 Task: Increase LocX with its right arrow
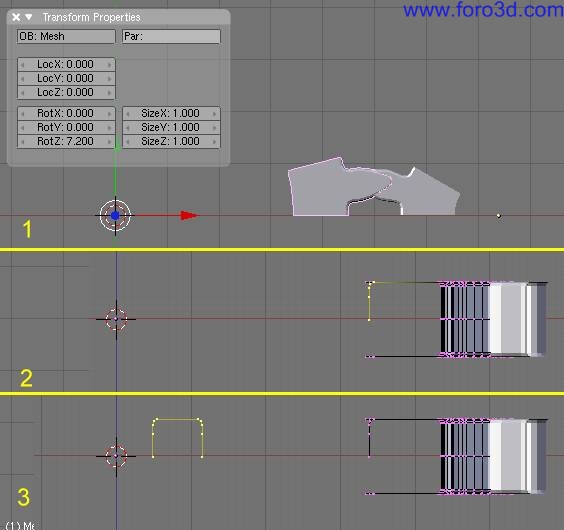point(109,64)
